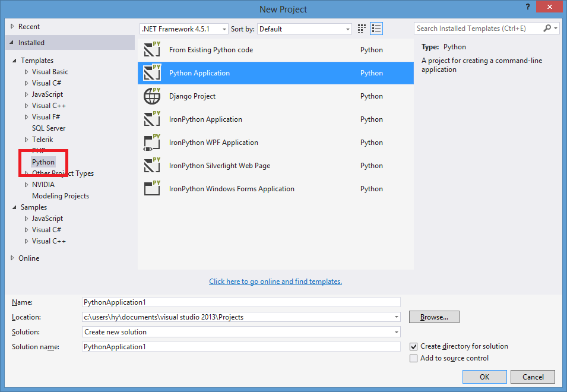The height and width of the screenshot is (392, 567).
Task: Click the Django Project globe icon
Action: pyautogui.click(x=152, y=96)
